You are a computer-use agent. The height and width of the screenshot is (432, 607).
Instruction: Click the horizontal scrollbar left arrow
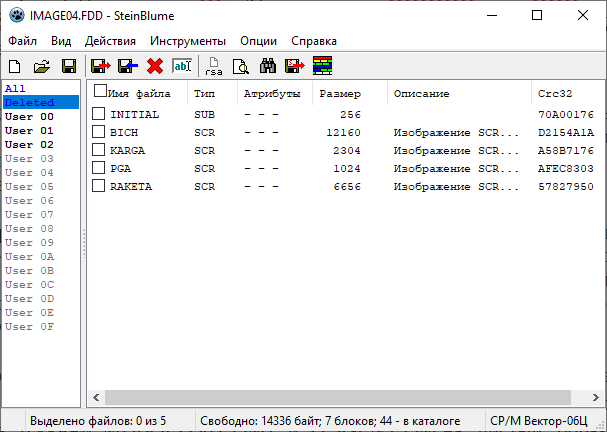(x=96, y=397)
